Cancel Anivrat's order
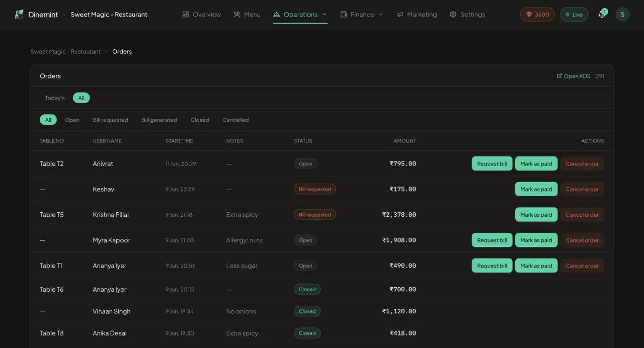644x348 pixels. (582, 163)
